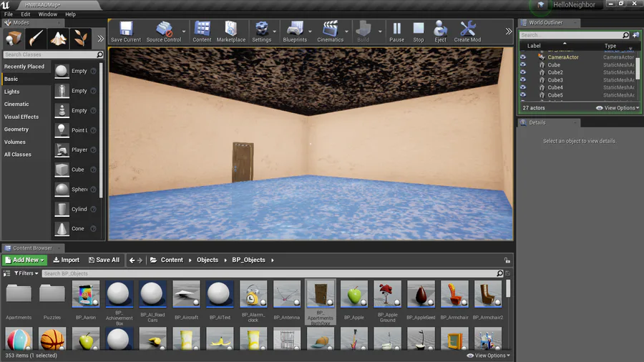Sort outliner by Type column
The height and width of the screenshot is (362, 644).
coord(610,46)
